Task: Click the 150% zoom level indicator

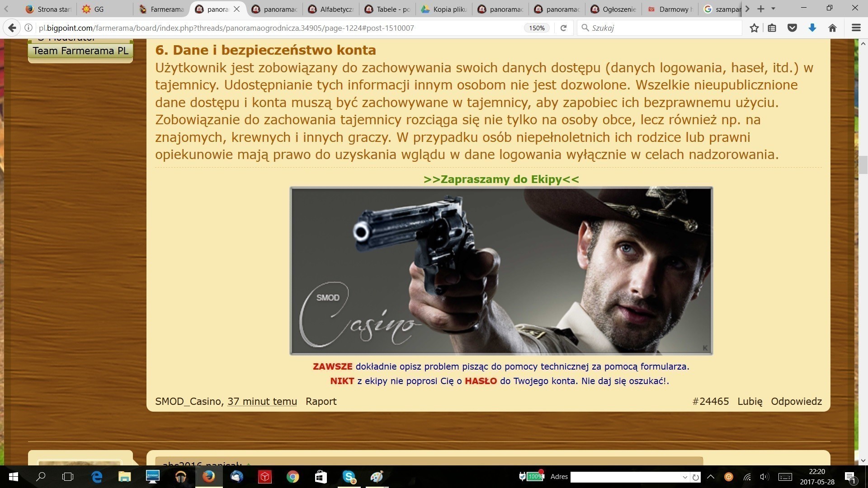Action: click(x=537, y=28)
